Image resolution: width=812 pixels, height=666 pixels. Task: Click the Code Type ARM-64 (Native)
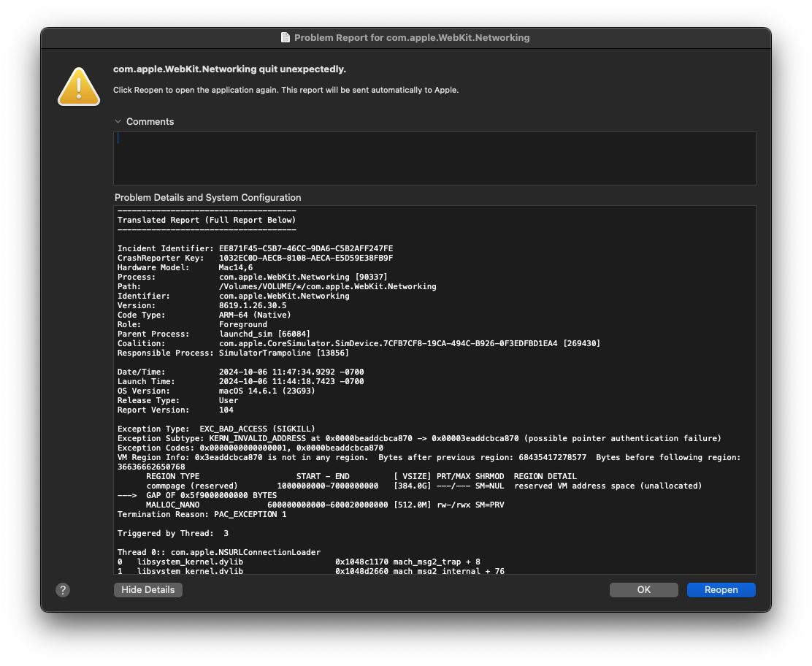click(255, 315)
